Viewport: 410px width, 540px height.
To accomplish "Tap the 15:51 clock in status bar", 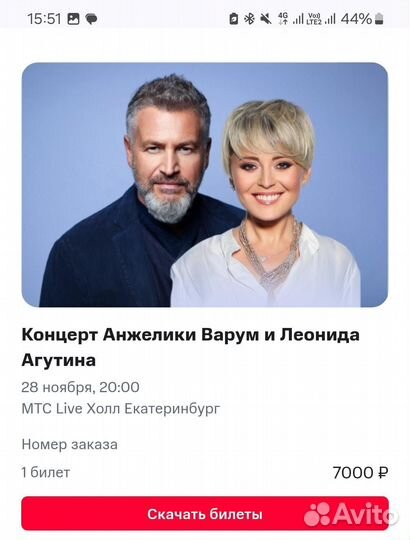I will coord(44,19).
